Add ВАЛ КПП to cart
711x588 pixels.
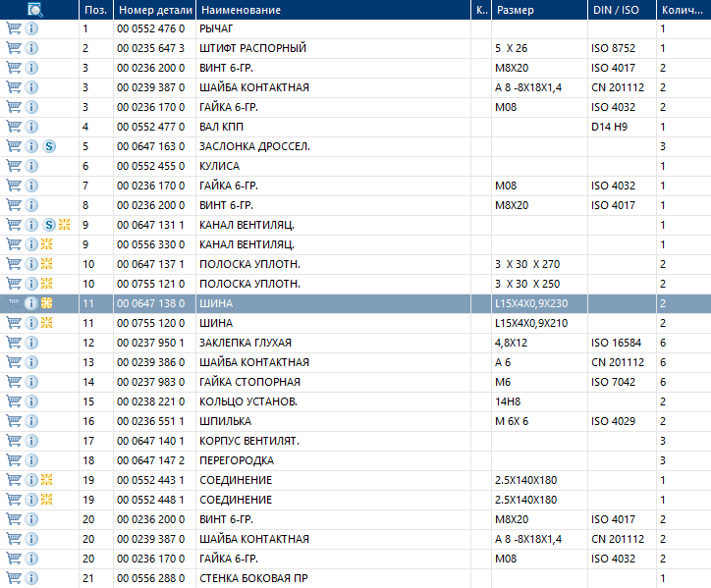(14, 127)
